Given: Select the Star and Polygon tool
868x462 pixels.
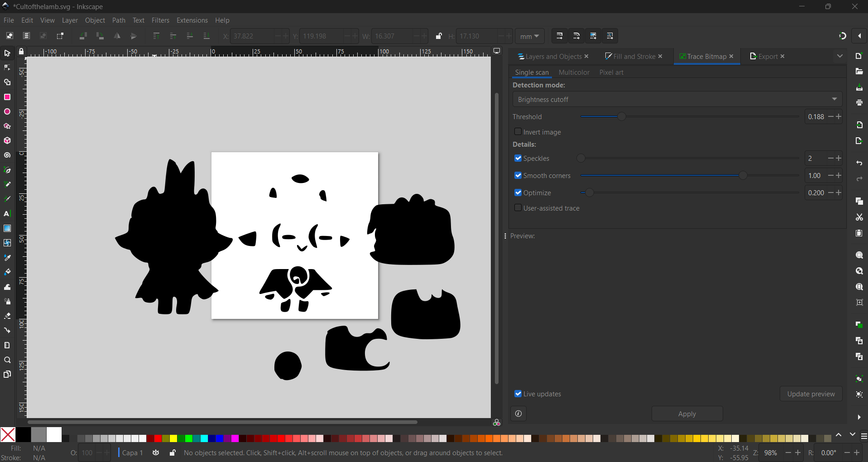Looking at the screenshot, I should (7, 126).
